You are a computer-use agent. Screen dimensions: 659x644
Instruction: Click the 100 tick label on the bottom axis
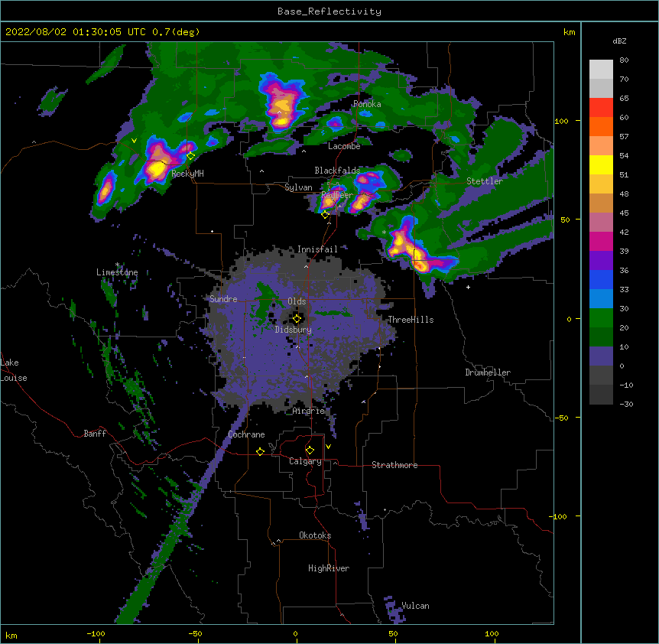[492, 634]
